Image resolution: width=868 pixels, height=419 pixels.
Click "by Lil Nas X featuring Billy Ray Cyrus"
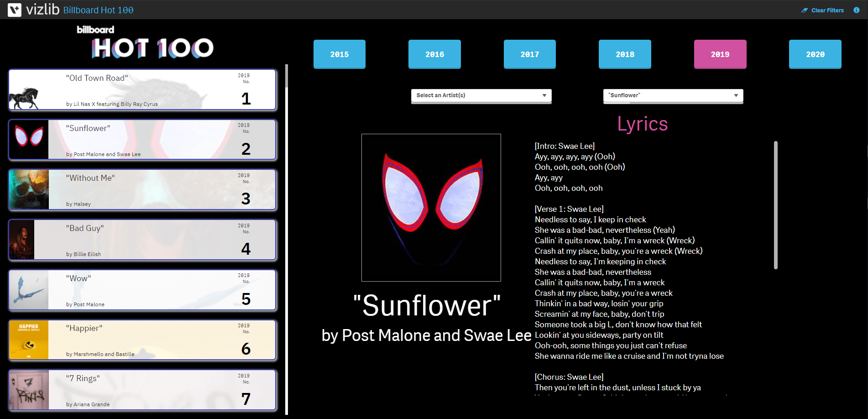point(112,104)
